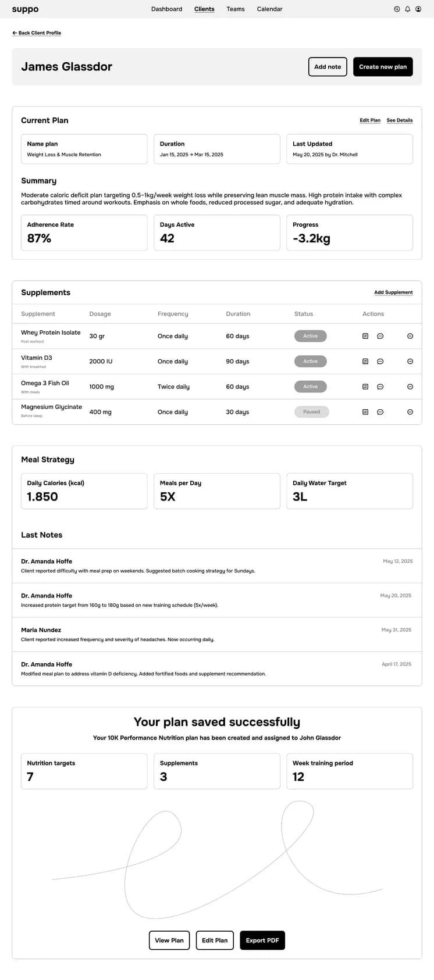
Task: Open comment icon for Vitamin D3
Action: point(380,362)
